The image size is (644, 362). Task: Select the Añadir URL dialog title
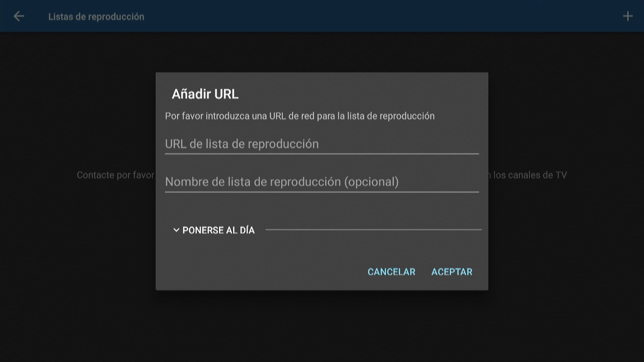pos(205,94)
